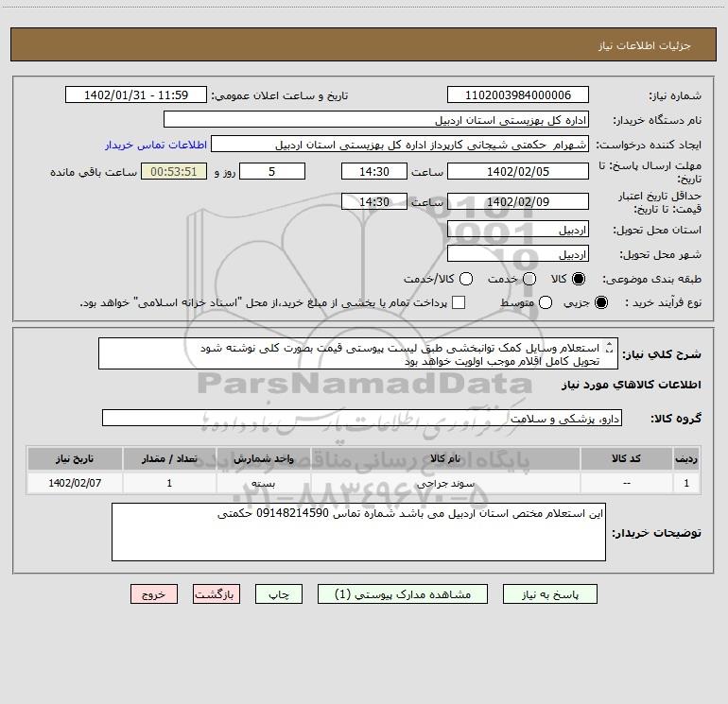Screen dimensions: 728x704
Task: Click the days remaining field showing 5
Action: [x=272, y=171]
